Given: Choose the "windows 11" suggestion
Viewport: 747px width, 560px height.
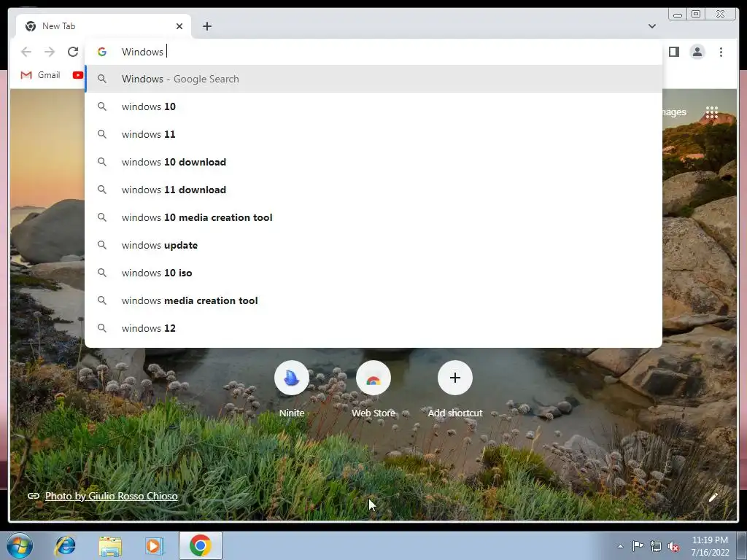Looking at the screenshot, I should click(373, 134).
